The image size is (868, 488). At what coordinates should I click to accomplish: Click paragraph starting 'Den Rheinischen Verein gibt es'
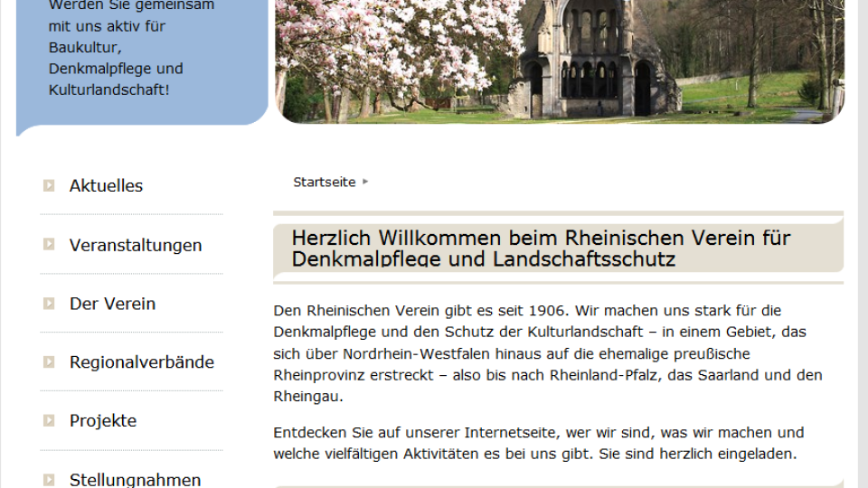(x=548, y=353)
